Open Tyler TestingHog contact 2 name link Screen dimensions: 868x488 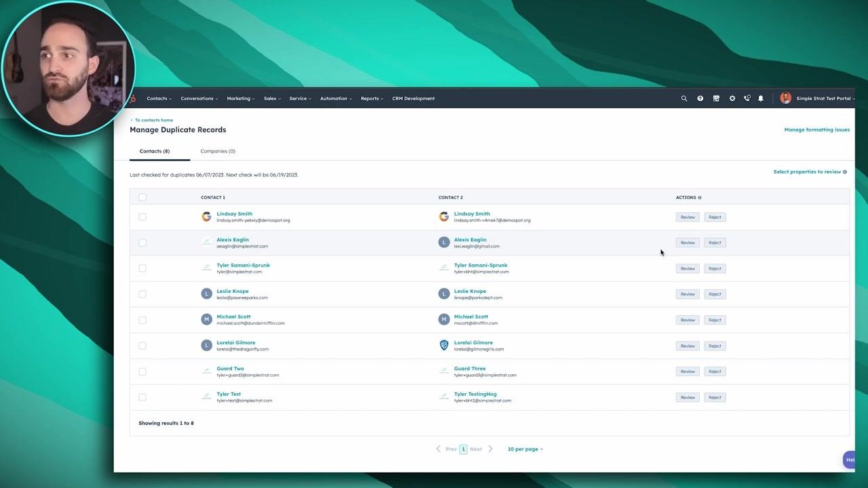(475, 394)
